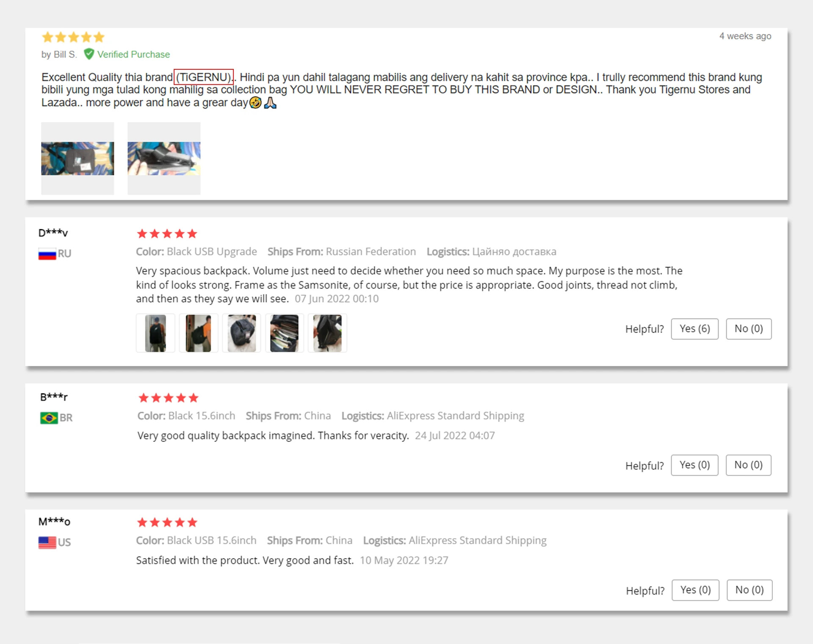Mark D***v review helpful with Yes (6)
Screen dimensions: 813x644
pos(694,329)
